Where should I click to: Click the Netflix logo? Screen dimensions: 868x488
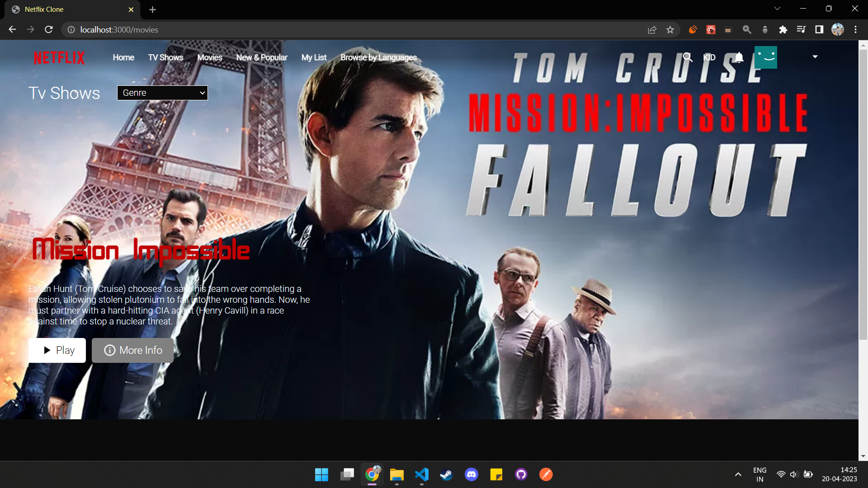pos(59,57)
